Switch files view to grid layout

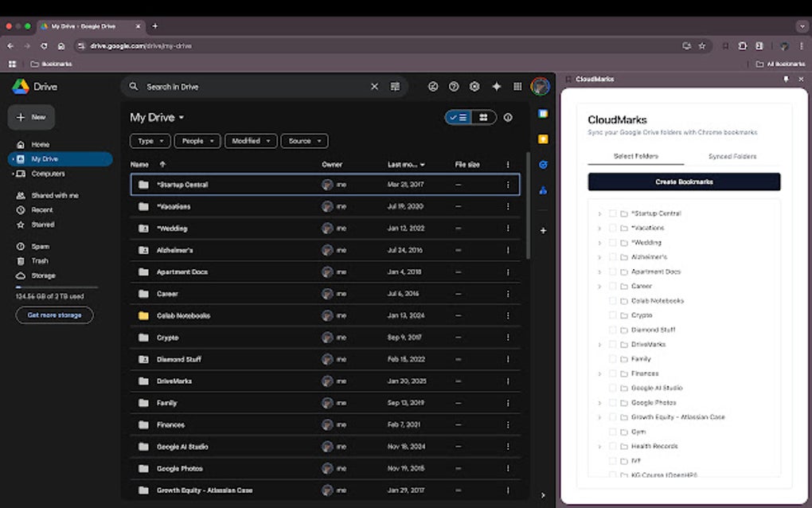(x=482, y=117)
